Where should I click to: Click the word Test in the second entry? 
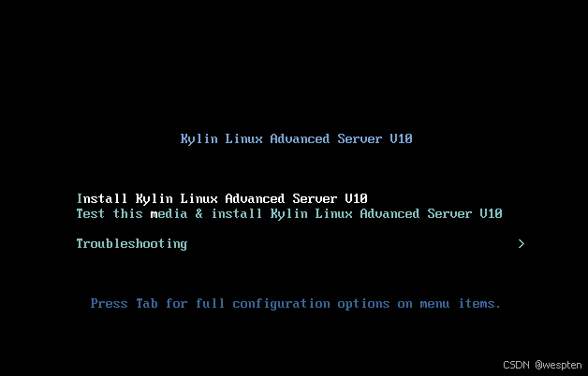point(91,214)
